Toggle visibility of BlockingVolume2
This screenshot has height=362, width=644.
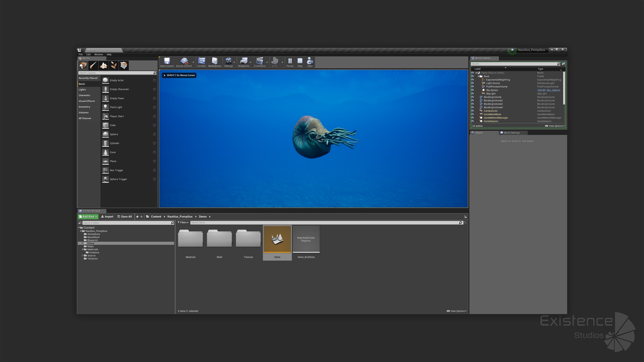click(473, 101)
